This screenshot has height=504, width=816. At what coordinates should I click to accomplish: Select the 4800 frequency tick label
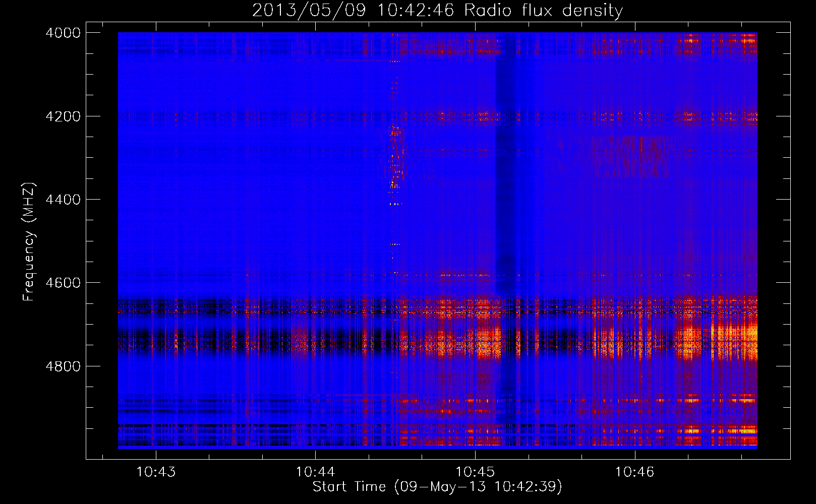pyautogui.click(x=63, y=366)
